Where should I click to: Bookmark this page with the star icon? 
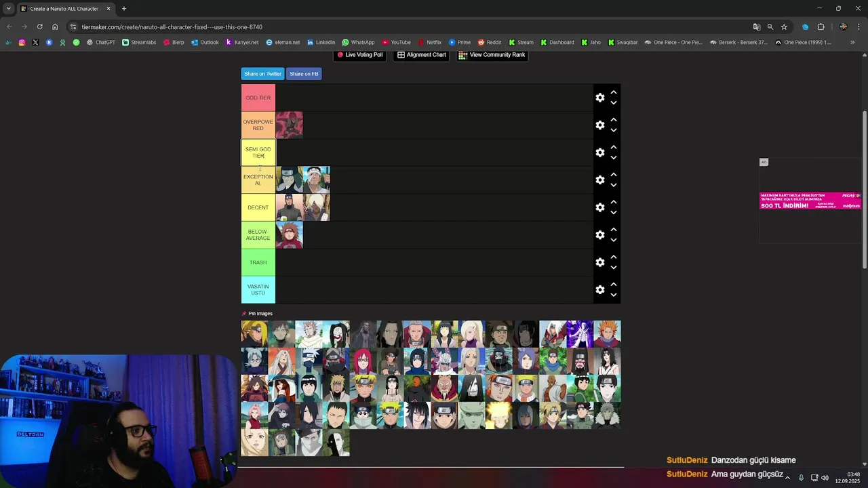click(x=784, y=27)
